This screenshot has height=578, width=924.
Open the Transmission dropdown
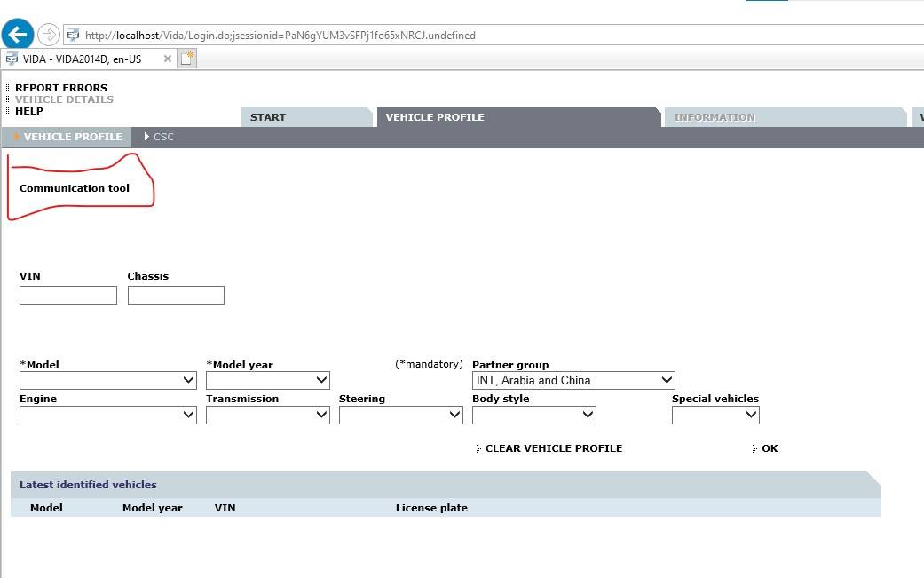pos(268,415)
